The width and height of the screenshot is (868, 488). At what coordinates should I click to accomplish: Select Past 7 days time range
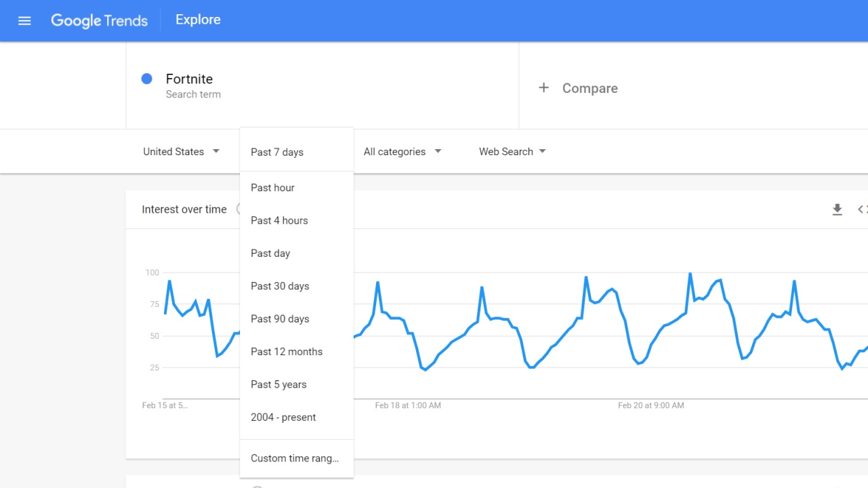277,152
